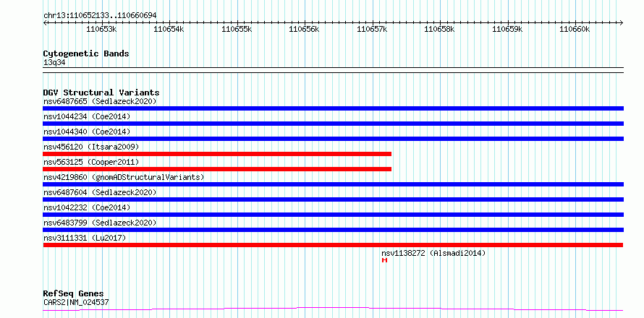
Task: Click the nsv6487665 (Sedlazeck2020) label
Action: 100,101
